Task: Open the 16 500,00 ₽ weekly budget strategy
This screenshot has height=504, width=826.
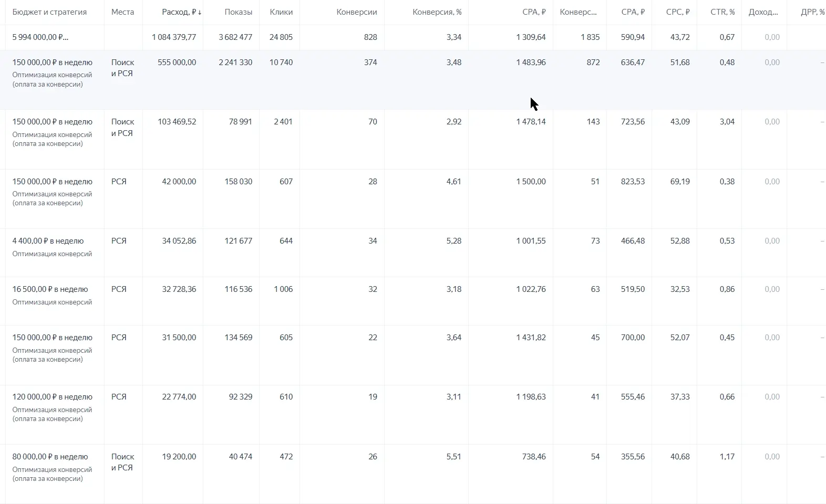Action: coord(50,289)
